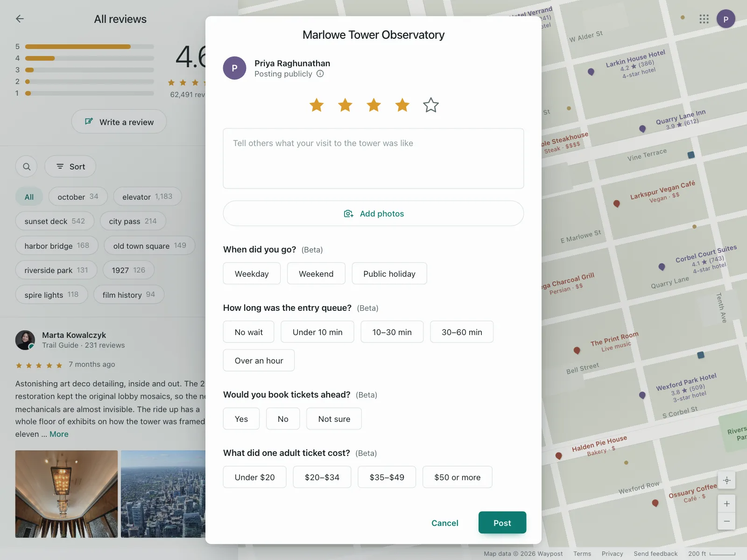The image size is (747, 560).
Task: Open Marta's lobby chandelier photo
Action: click(x=67, y=494)
